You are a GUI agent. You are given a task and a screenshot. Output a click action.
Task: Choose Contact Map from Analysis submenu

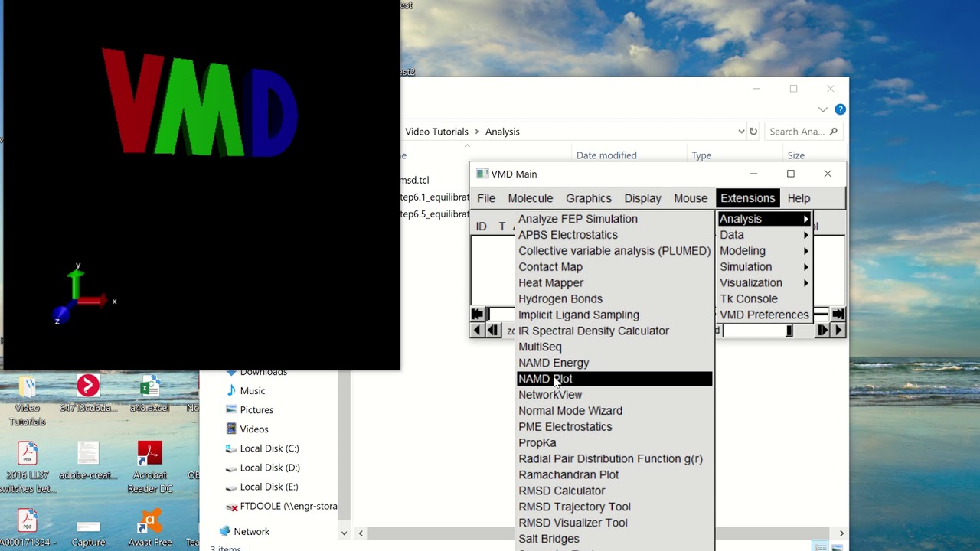[615, 267]
